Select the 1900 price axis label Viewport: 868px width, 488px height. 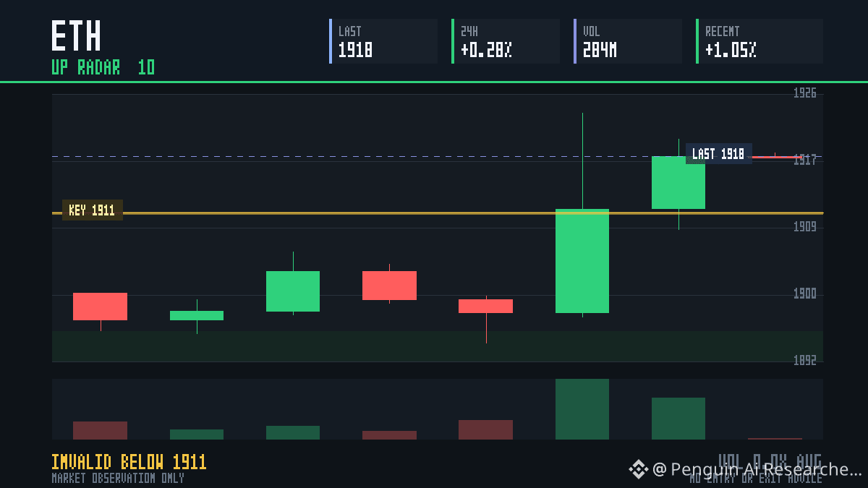coord(804,294)
